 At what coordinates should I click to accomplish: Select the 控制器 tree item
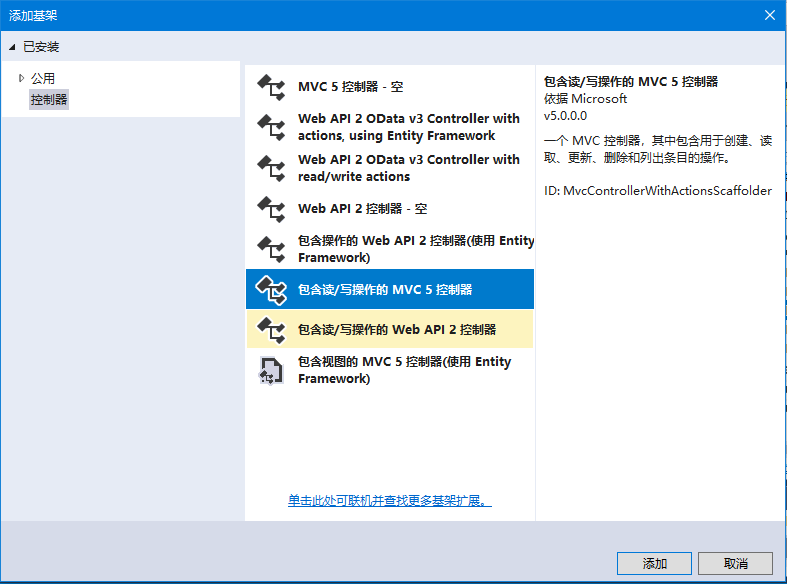49,99
